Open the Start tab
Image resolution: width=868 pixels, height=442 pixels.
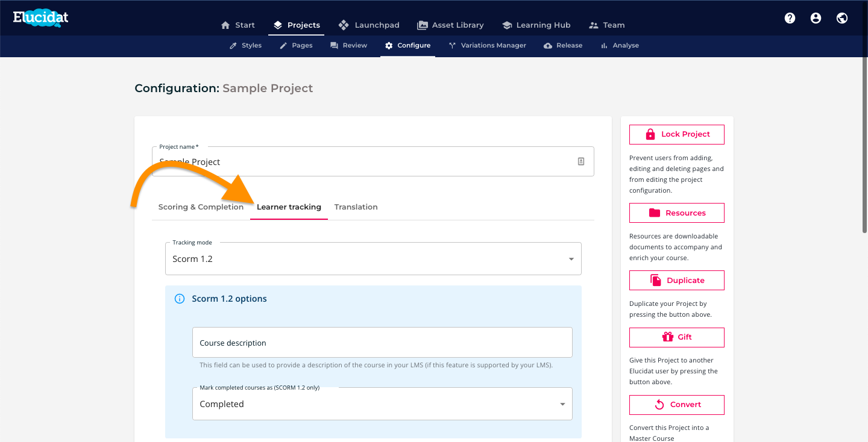click(x=238, y=25)
